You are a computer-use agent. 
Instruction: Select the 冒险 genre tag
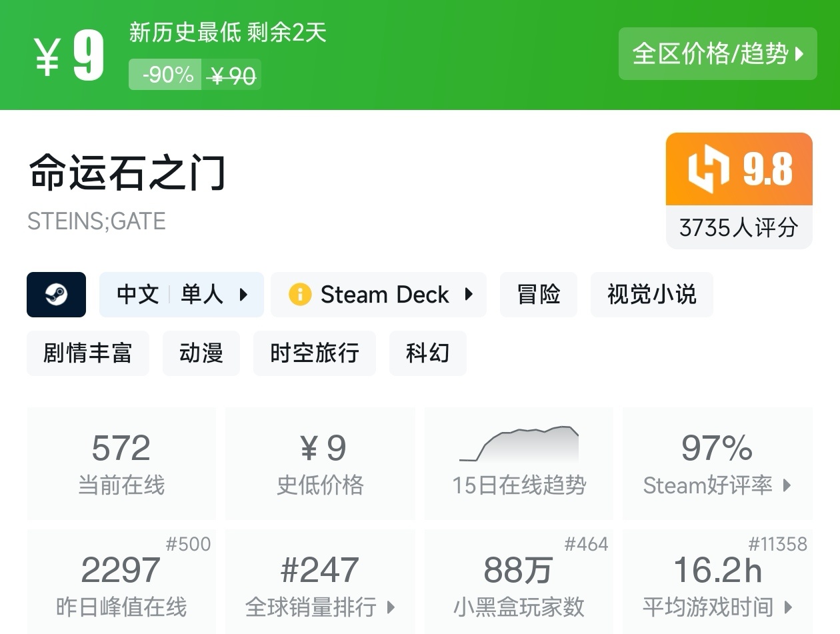point(539,294)
